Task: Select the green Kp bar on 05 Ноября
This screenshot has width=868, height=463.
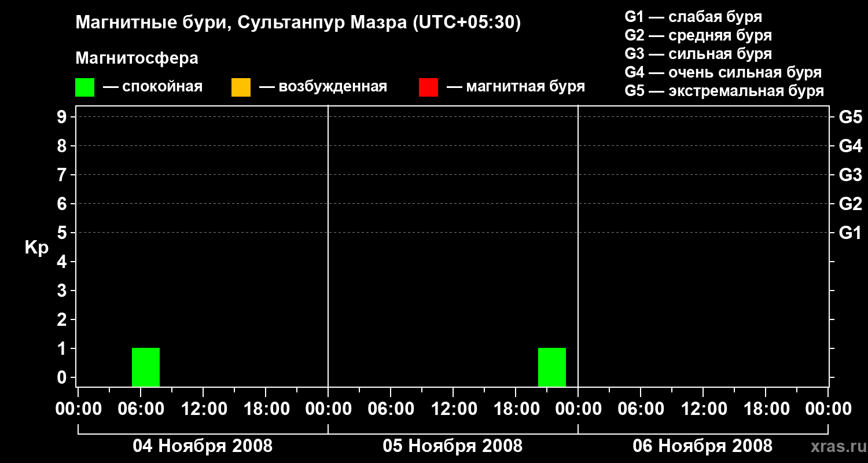Action: pyautogui.click(x=552, y=367)
